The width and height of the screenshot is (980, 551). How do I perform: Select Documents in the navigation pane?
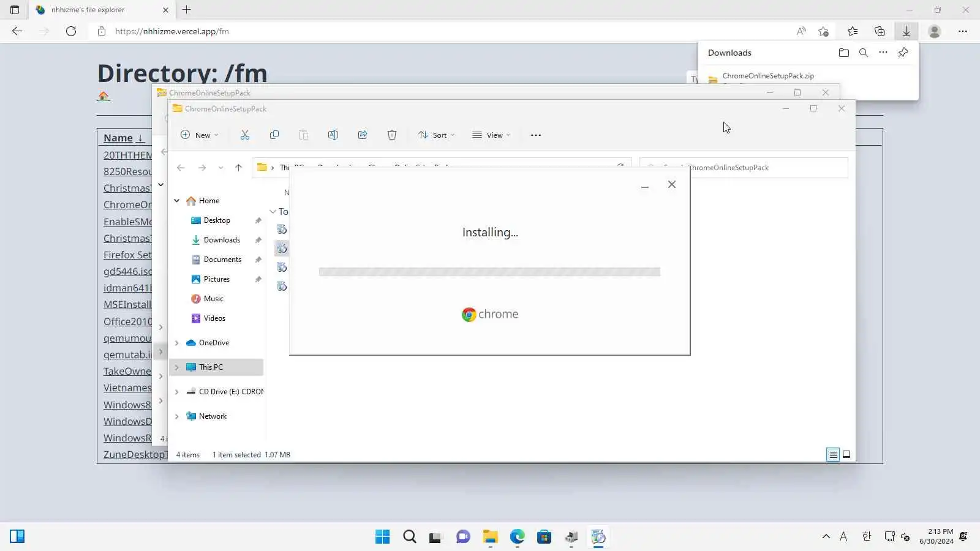click(x=222, y=260)
